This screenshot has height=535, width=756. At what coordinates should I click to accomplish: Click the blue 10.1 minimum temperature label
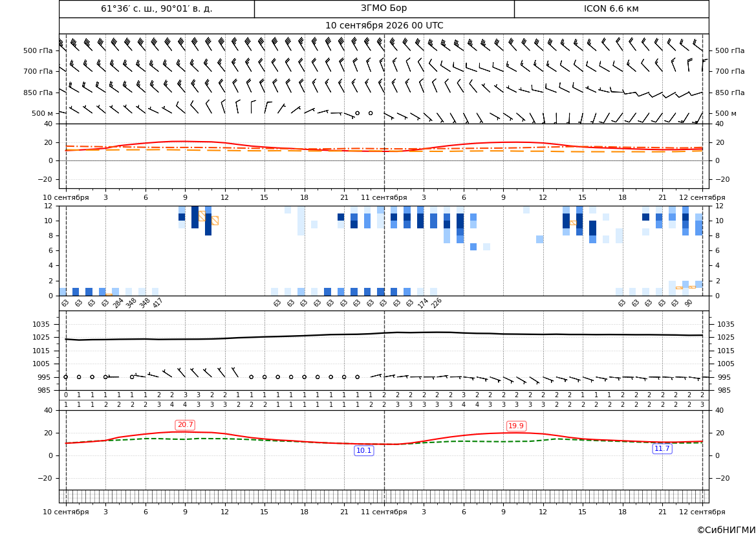coord(363,450)
